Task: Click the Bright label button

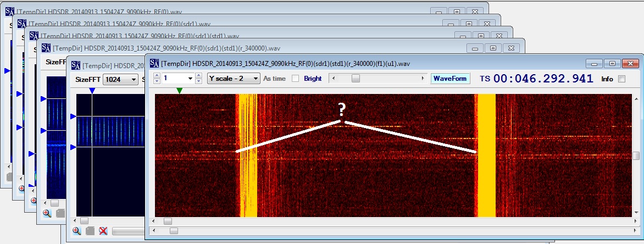Action: 313,79
